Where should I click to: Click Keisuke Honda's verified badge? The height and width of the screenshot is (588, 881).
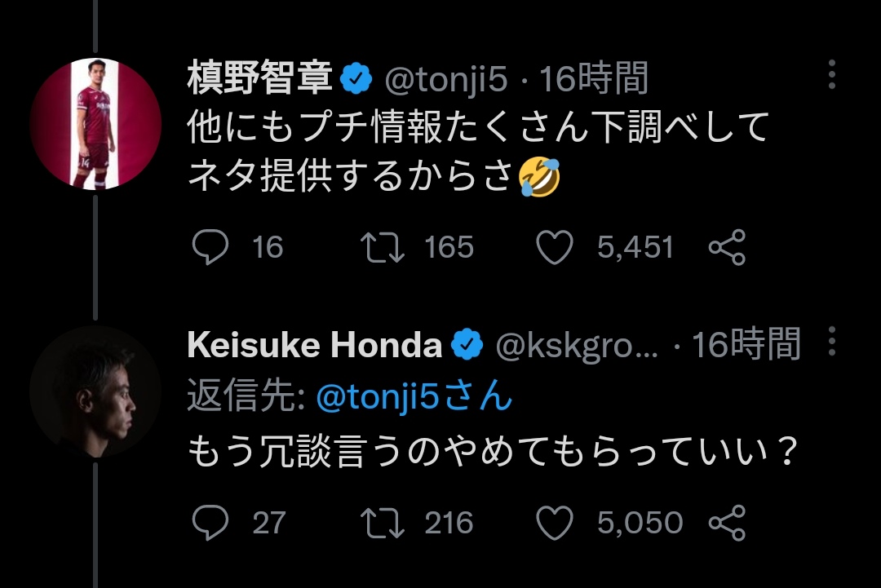coord(467,346)
